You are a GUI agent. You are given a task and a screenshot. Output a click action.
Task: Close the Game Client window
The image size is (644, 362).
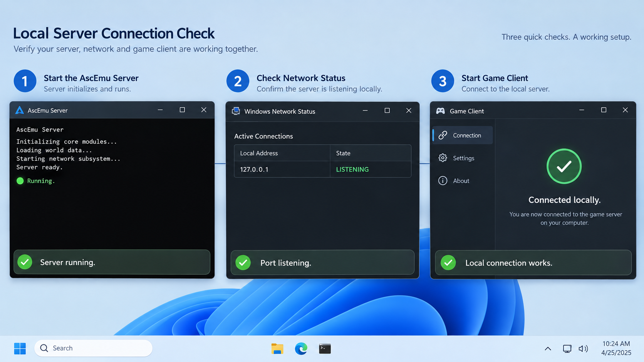[x=625, y=110]
